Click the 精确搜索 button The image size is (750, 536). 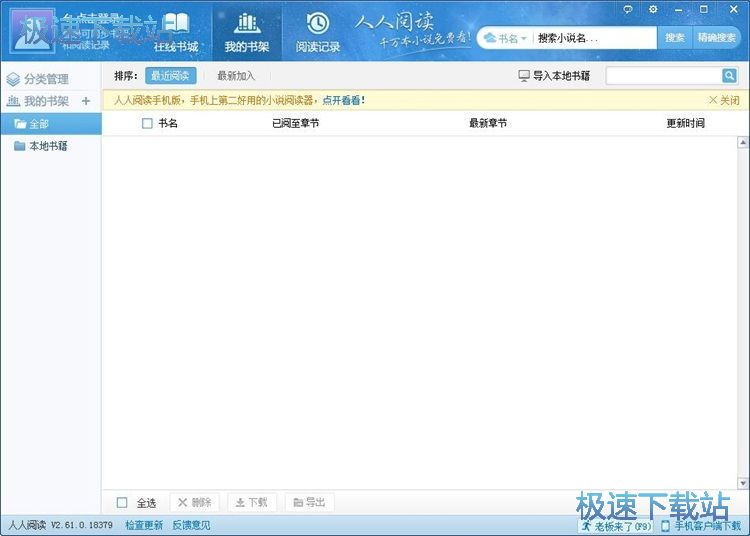coord(717,38)
